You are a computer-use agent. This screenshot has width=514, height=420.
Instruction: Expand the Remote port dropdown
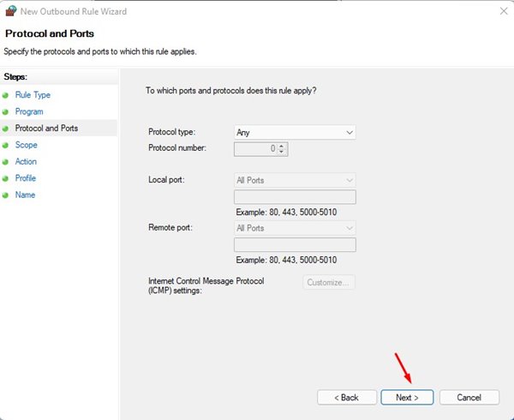coord(295,228)
